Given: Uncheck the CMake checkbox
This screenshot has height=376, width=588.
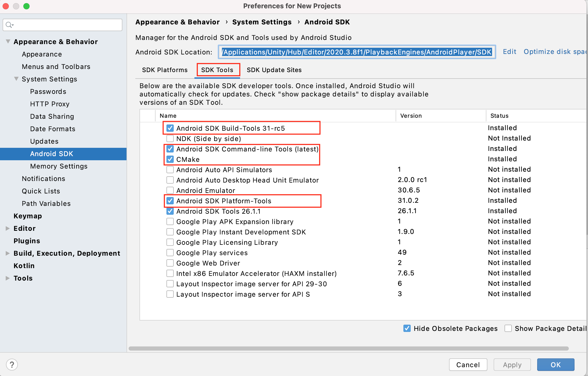Looking at the screenshot, I should 170,159.
